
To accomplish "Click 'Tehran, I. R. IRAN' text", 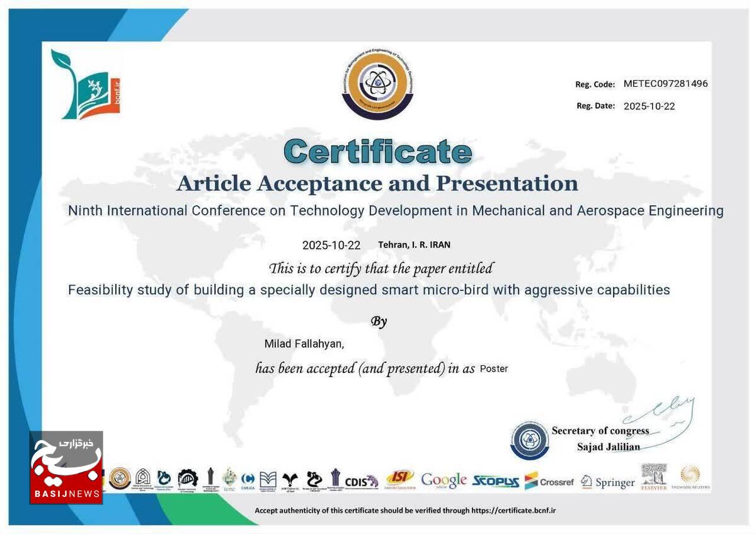I will pos(414,245).
